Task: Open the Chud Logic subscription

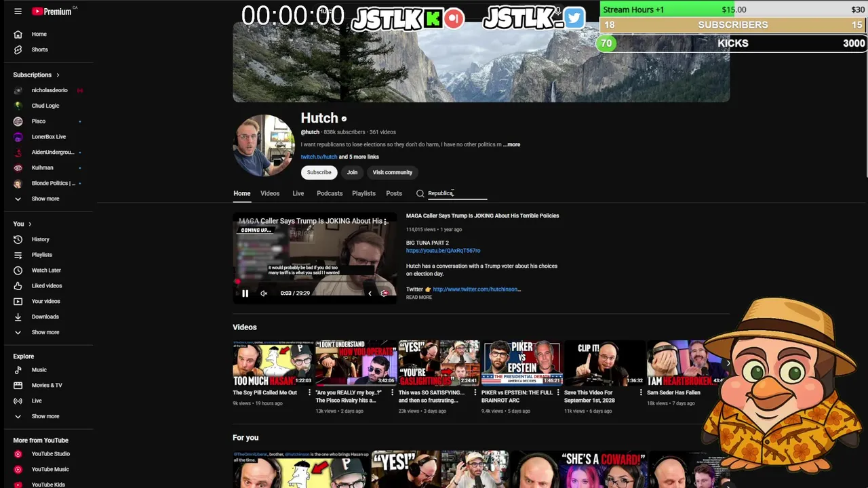Action: pyautogui.click(x=45, y=106)
